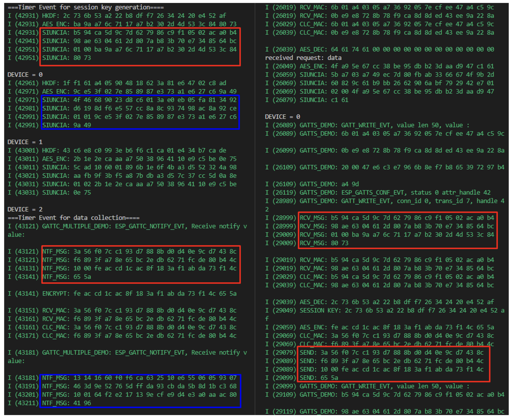Viewport: 512px width, 420px height.
Task: Select the 'DEVICE = 2' log line
Action: [25, 209]
